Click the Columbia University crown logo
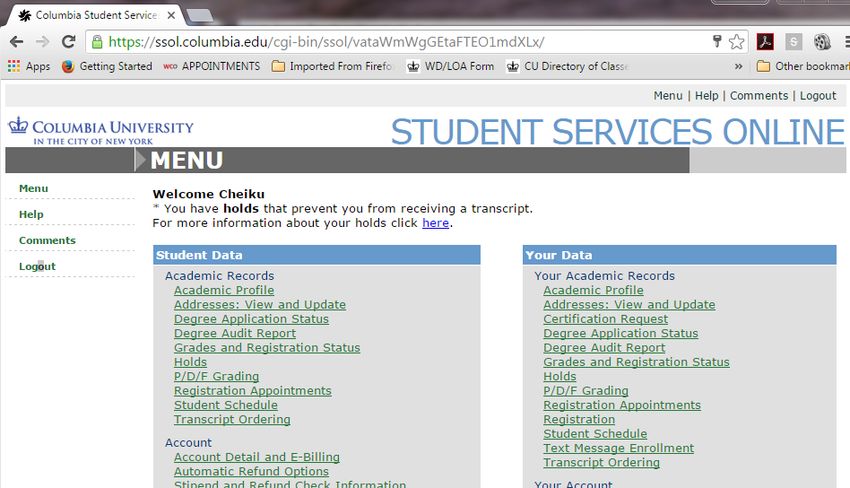Screen dimensions: 850x488 tap(18, 125)
